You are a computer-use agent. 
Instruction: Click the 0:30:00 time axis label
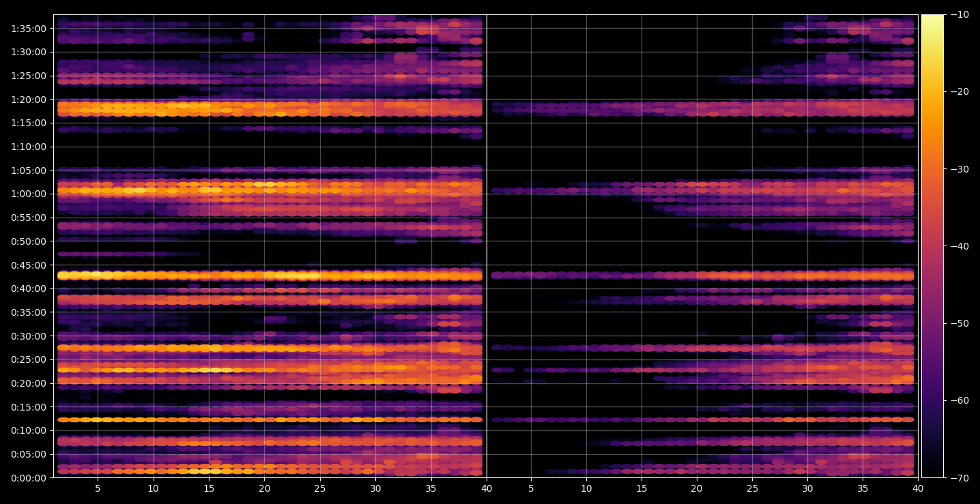tap(29, 336)
